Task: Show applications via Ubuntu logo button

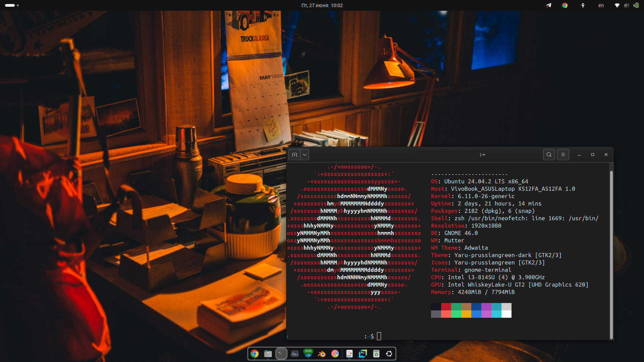Action: coord(389,354)
